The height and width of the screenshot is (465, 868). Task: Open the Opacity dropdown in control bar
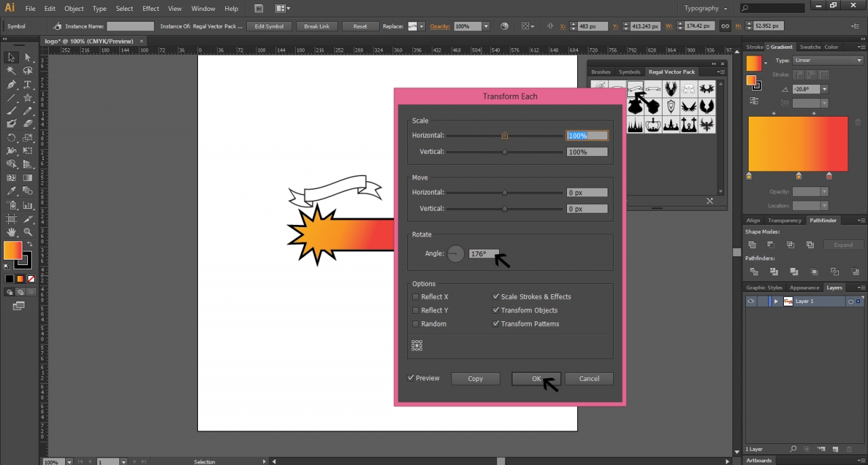(x=486, y=26)
